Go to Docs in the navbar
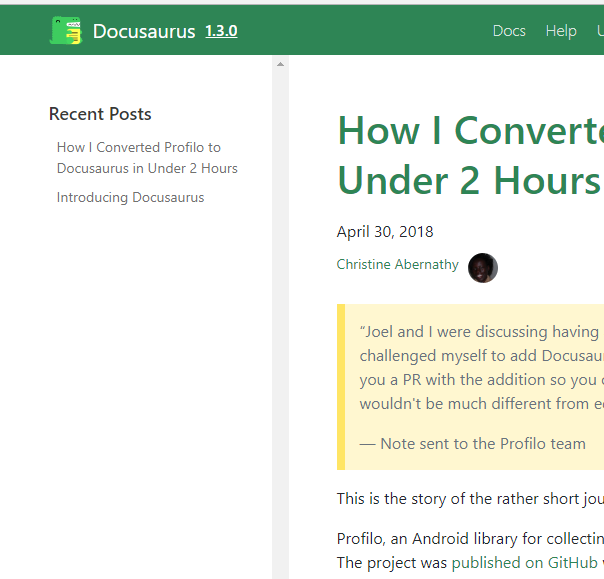This screenshot has height=579, width=604. 509,31
